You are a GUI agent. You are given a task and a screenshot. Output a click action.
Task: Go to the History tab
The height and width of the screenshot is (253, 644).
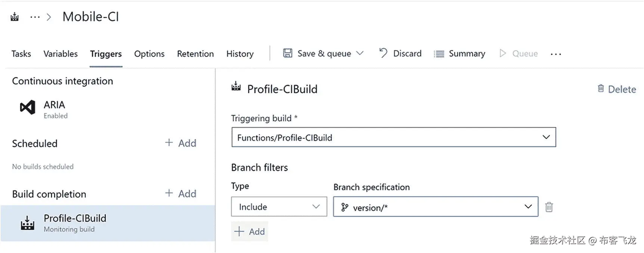[240, 54]
